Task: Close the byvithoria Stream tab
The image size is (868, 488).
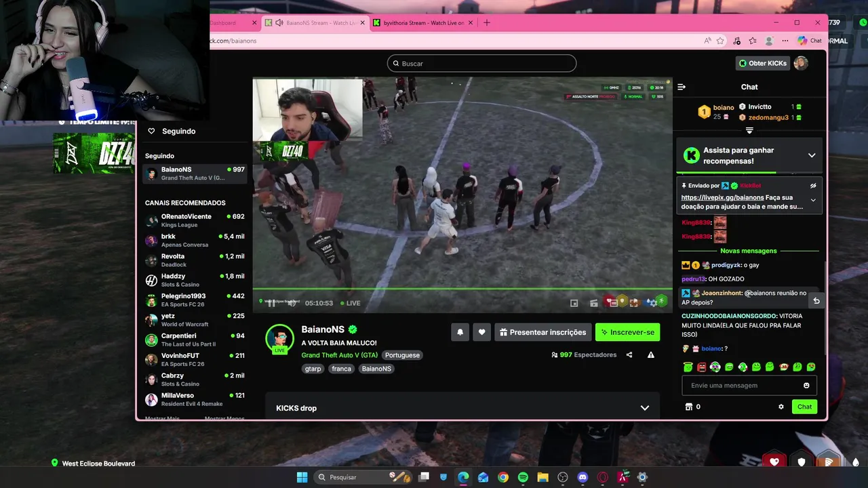Action: pos(469,22)
